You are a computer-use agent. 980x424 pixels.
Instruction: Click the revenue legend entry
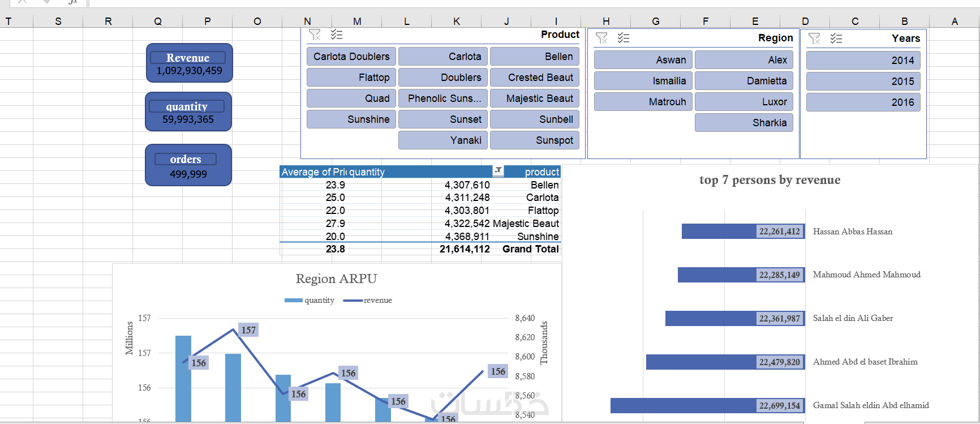click(368, 300)
